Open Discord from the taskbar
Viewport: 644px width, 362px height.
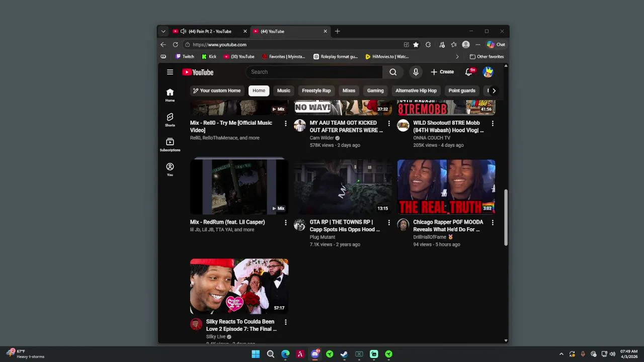315,354
